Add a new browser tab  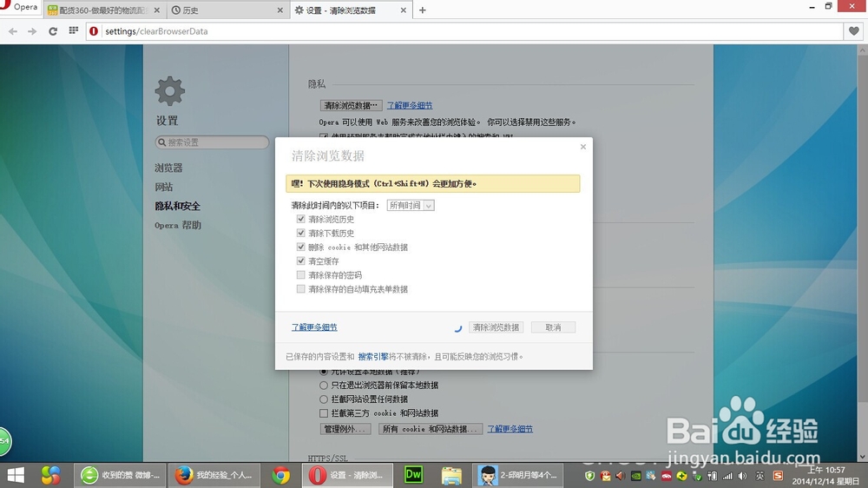click(x=423, y=10)
